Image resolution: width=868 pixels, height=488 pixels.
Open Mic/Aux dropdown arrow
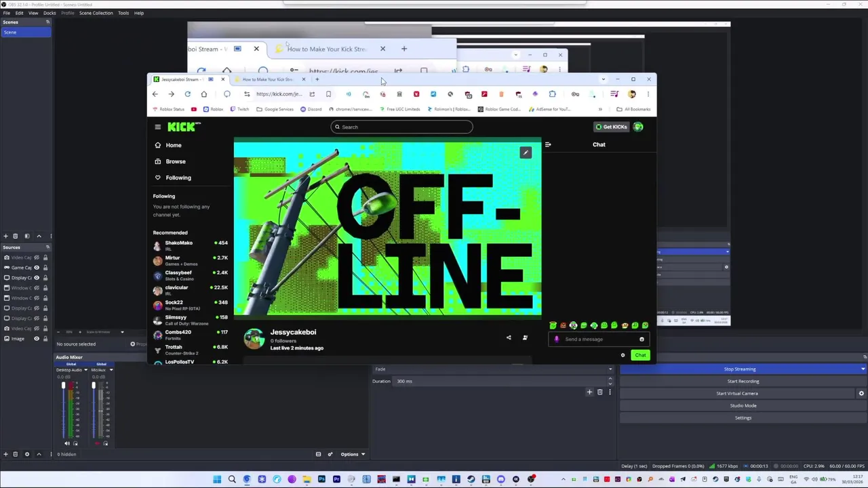111,370
